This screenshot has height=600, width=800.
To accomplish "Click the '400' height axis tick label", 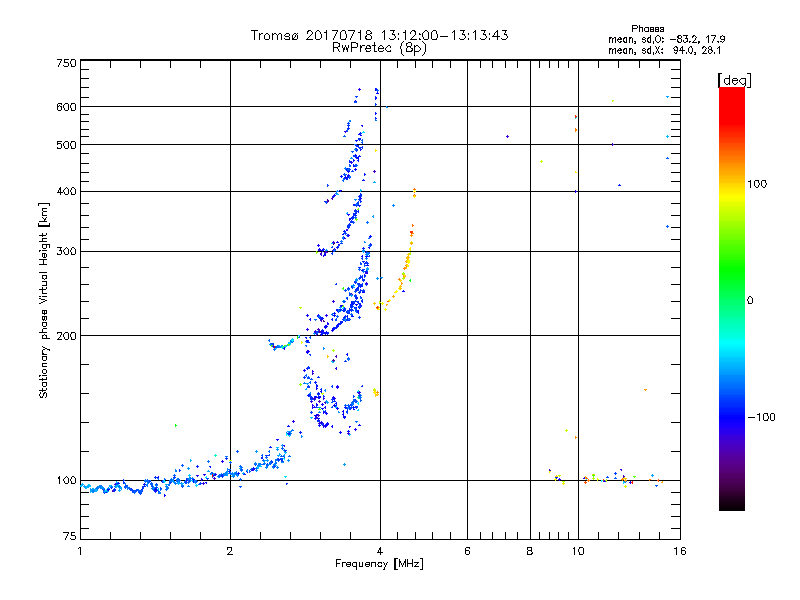I will pos(66,192).
